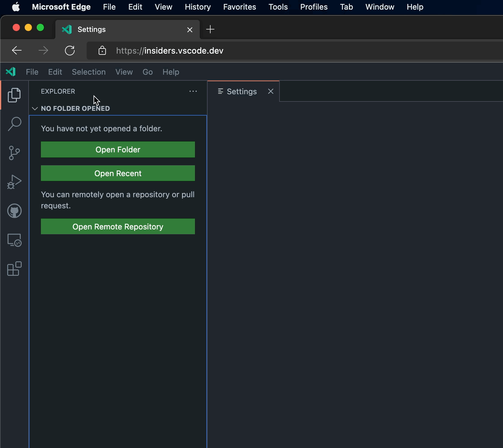Screen dimensions: 503x448
Task: View site information lock icon
Action: (102, 50)
